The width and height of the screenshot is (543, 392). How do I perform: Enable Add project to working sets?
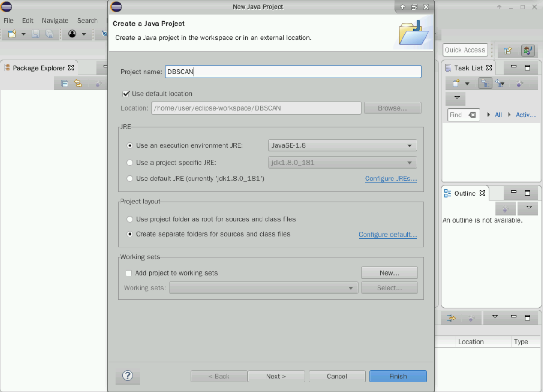point(129,273)
